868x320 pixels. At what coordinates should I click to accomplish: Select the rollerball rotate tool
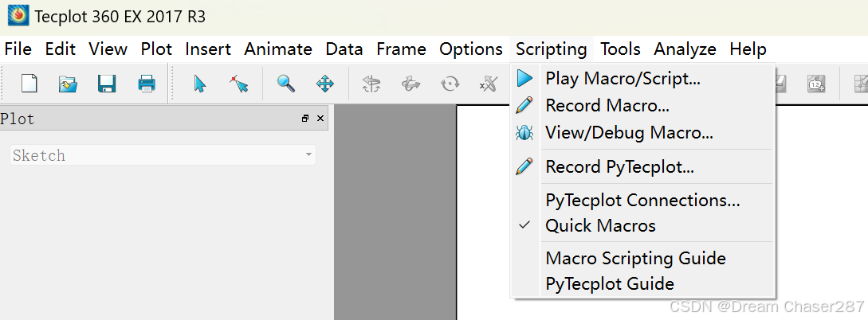[x=410, y=84]
